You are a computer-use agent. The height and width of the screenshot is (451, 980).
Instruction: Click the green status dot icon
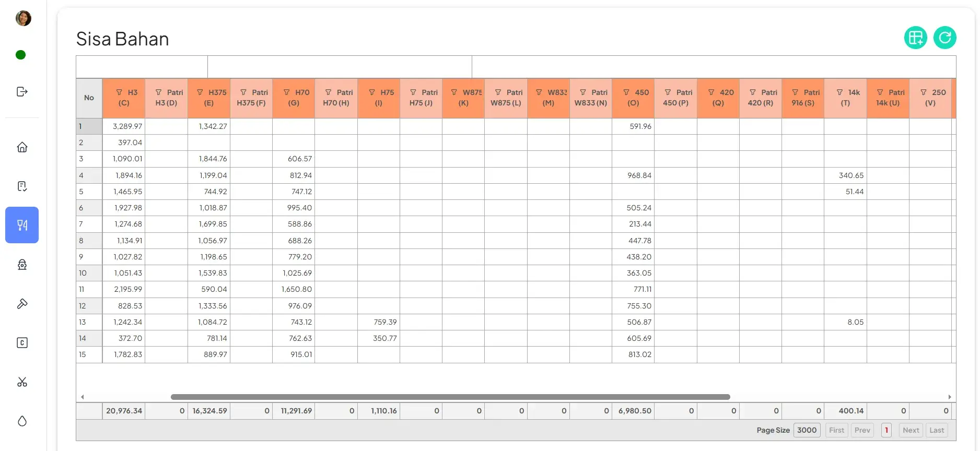click(x=21, y=55)
